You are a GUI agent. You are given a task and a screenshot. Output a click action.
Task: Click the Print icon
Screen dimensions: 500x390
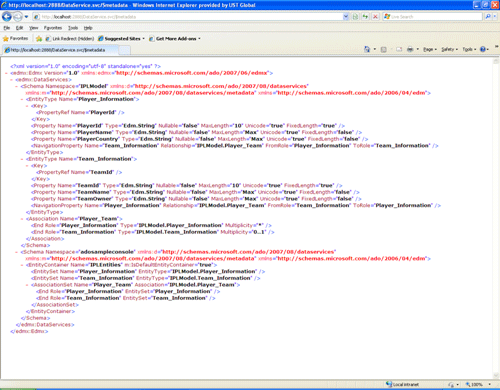coord(410,49)
